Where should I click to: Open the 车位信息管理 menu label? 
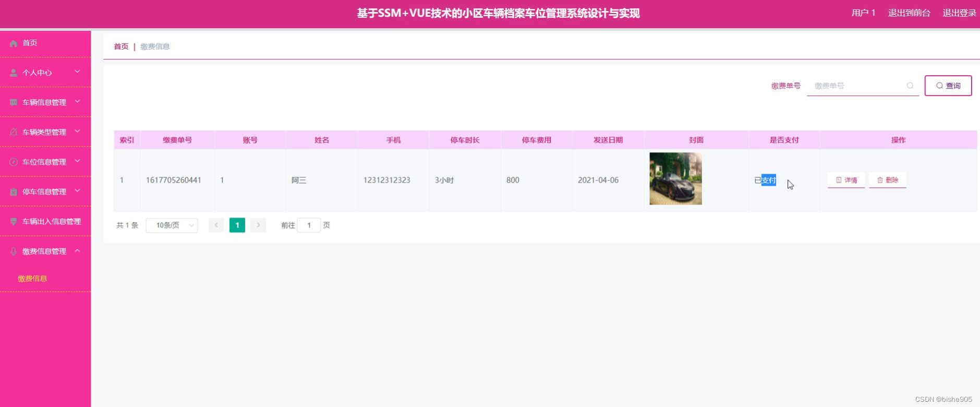click(x=44, y=162)
